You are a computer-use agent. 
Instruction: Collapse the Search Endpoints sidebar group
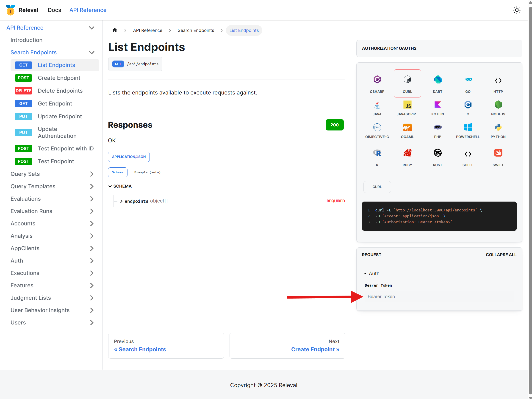(92, 53)
